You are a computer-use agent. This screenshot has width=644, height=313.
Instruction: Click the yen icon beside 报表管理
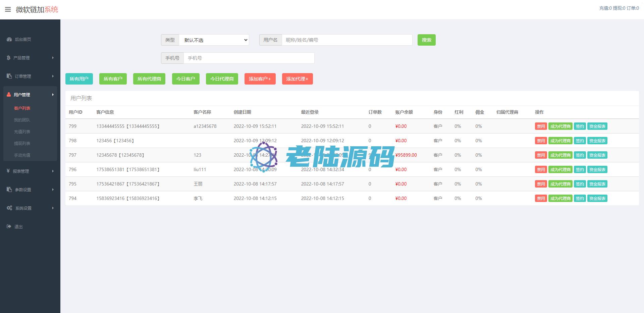[8, 171]
